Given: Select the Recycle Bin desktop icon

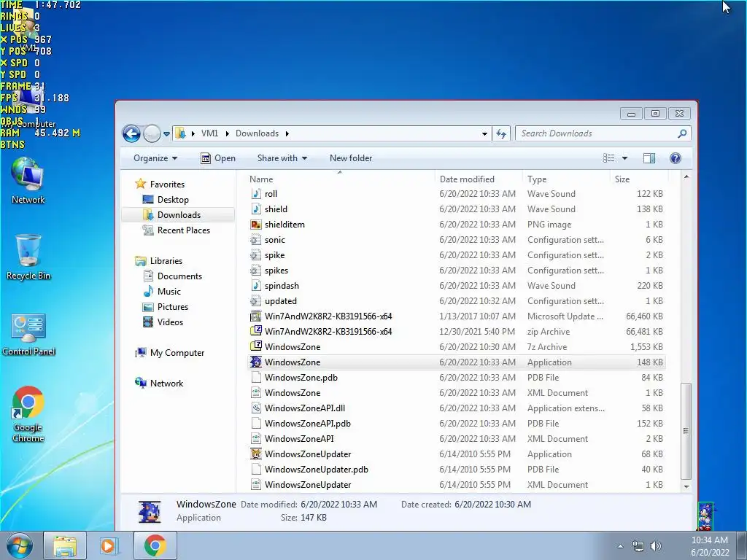Looking at the screenshot, I should tap(28, 257).
